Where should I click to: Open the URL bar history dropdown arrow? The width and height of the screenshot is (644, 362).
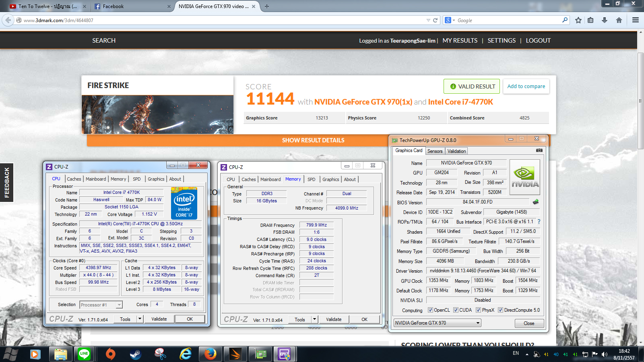[x=428, y=20]
